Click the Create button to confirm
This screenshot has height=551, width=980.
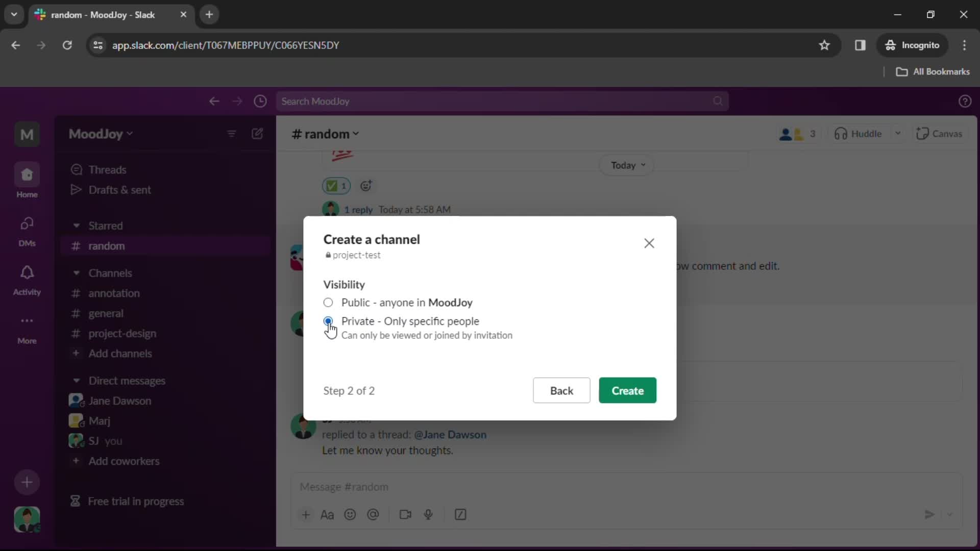pyautogui.click(x=628, y=390)
